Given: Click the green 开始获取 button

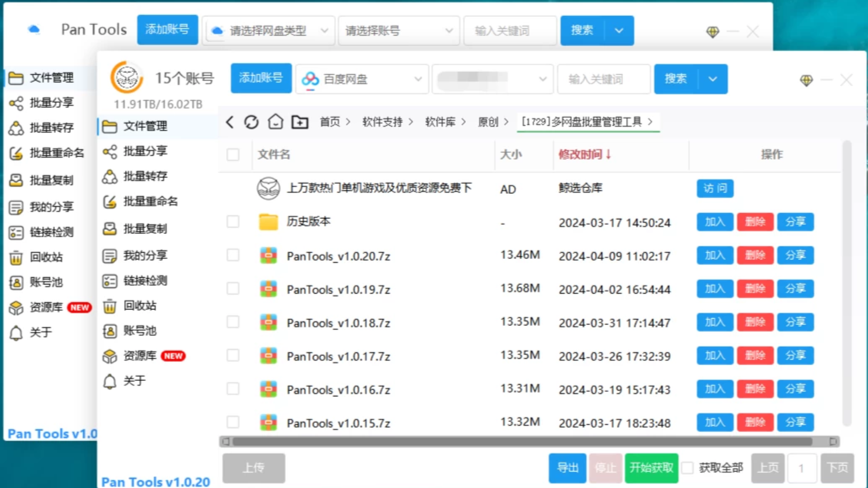Looking at the screenshot, I should (651, 468).
